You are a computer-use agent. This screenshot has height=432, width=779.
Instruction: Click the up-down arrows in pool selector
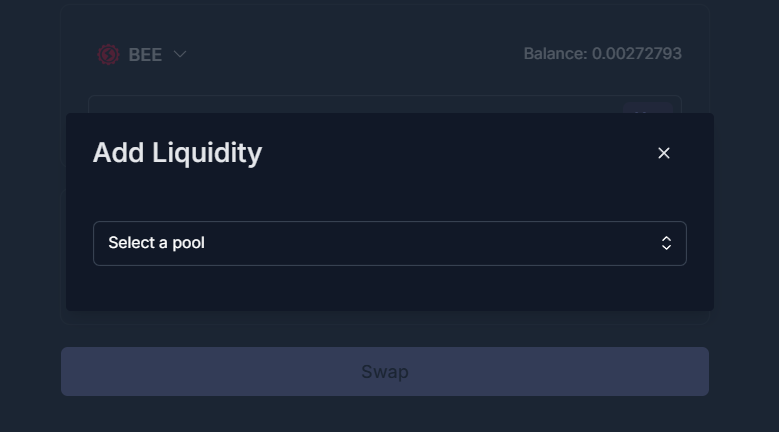(666, 243)
